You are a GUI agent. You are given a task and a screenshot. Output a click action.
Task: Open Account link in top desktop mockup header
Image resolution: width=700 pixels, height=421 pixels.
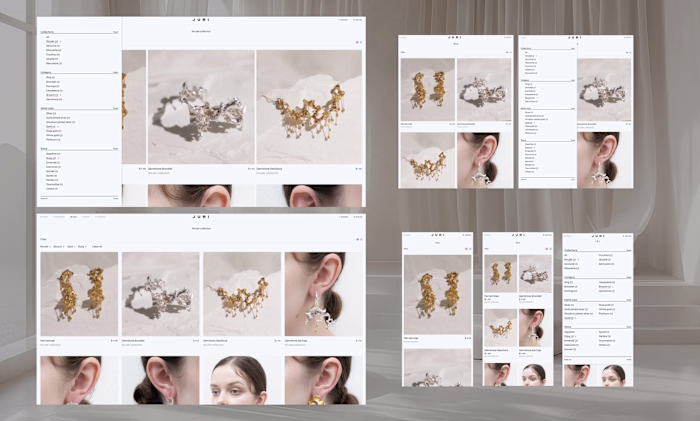pyautogui.click(x=343, y=20)
